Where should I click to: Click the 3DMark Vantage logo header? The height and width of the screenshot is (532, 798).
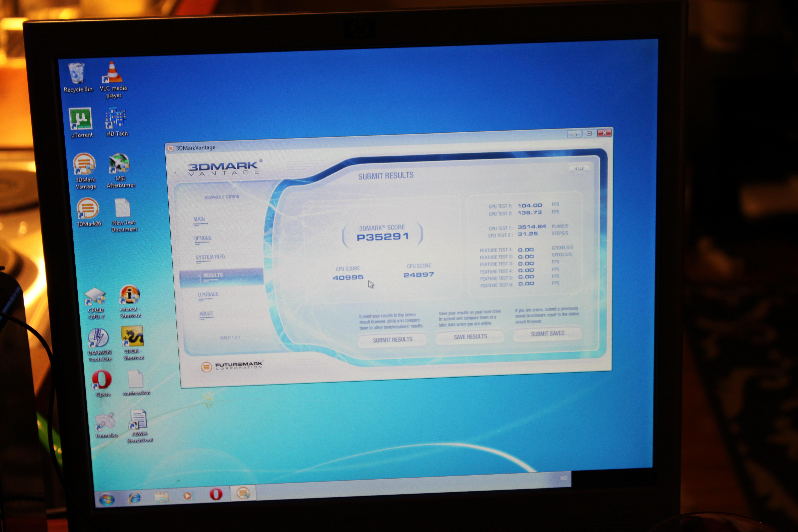click(x=225, y=168)
